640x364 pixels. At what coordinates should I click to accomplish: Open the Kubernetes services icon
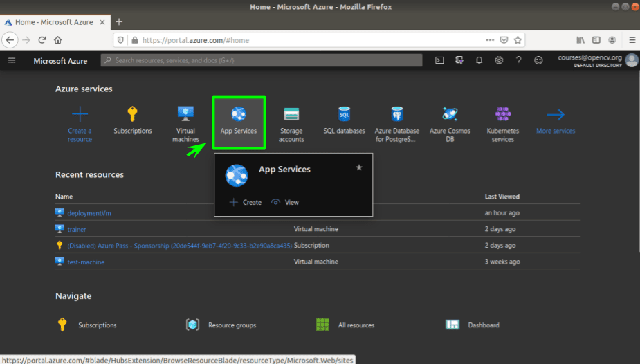(x=502, y=114)
